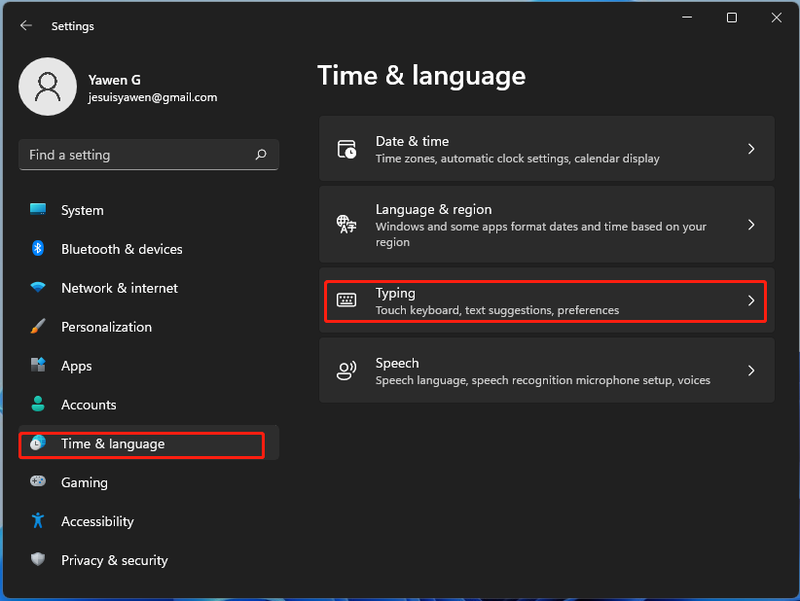
Task: Click the Time & language globe-clock icon
Action: [38, 443]
